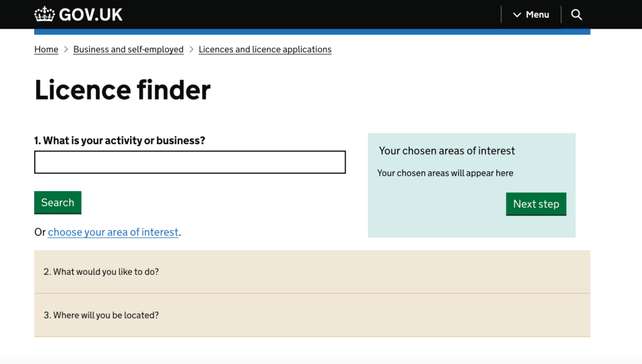Click the GOV.UK crown logo
Image resolution: width=642 pixels, height=364 pixels.
tap(44, 14)
